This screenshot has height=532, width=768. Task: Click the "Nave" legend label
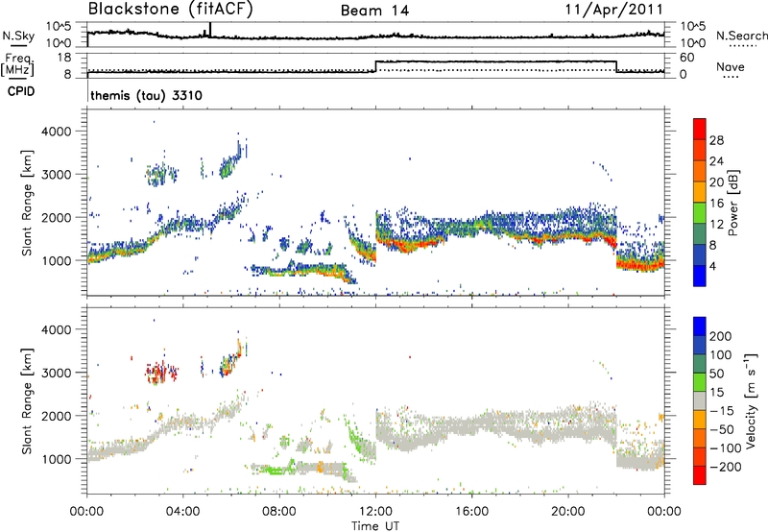[x=730, y=67]
